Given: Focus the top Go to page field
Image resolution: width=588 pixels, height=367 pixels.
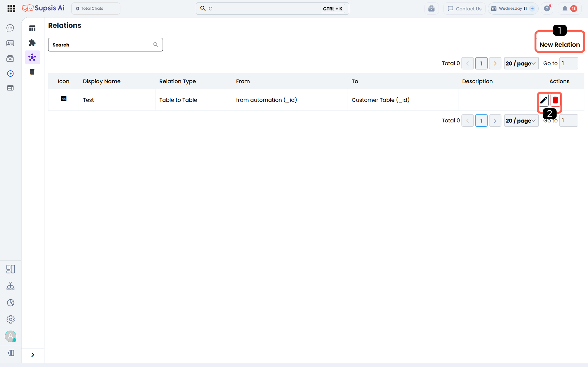Looking at the screenshot, I should [x=568, y=63].
